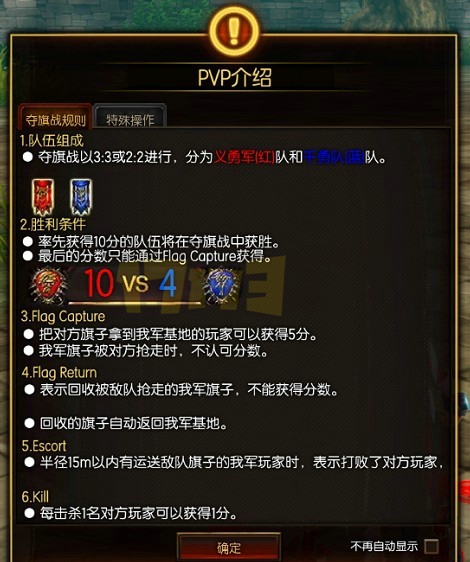470x562 pixels.
Task: Click the blue team flag banner icon
Action: 81,197
